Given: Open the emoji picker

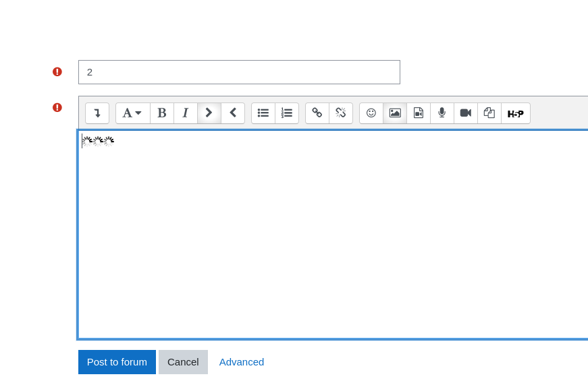Looking at the screenshot, I should [371, 113].
